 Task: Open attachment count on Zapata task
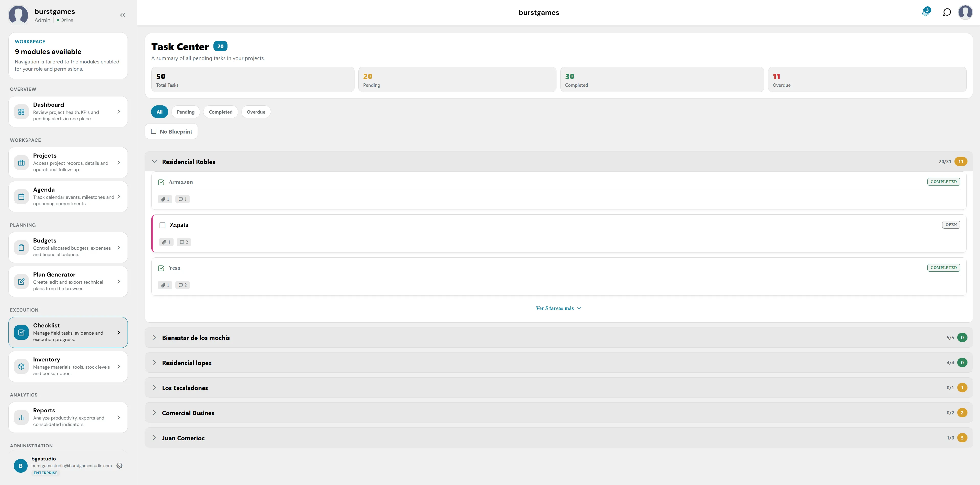point(166,242)
